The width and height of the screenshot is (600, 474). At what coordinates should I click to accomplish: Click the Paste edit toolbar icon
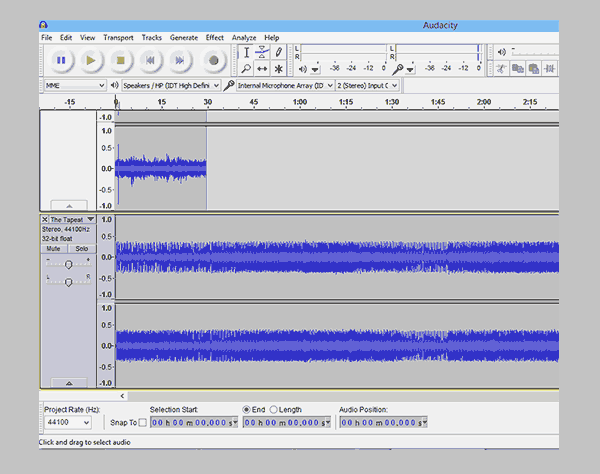coord(533,69)
